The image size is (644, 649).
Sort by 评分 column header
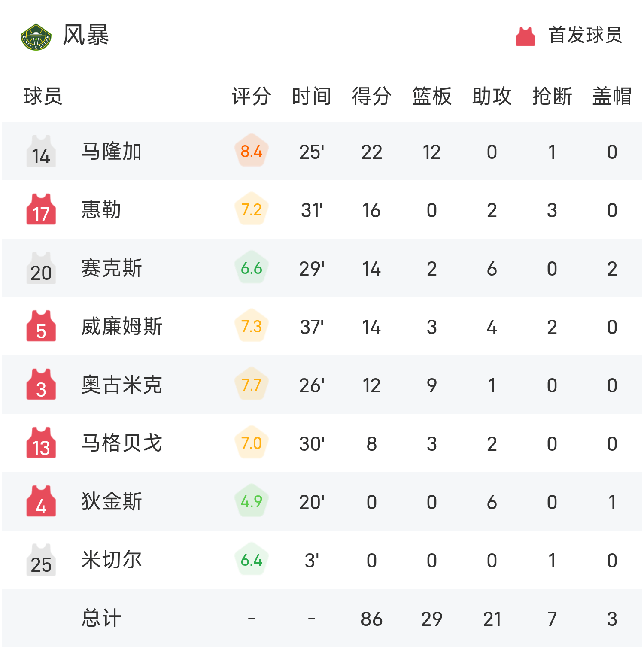tap(252, 96)
